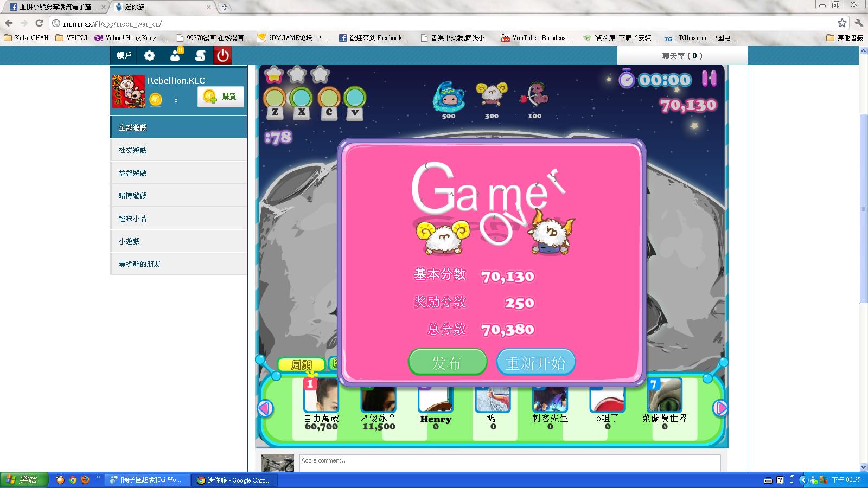Reload page using browser refresh icon

click(39, 23)
